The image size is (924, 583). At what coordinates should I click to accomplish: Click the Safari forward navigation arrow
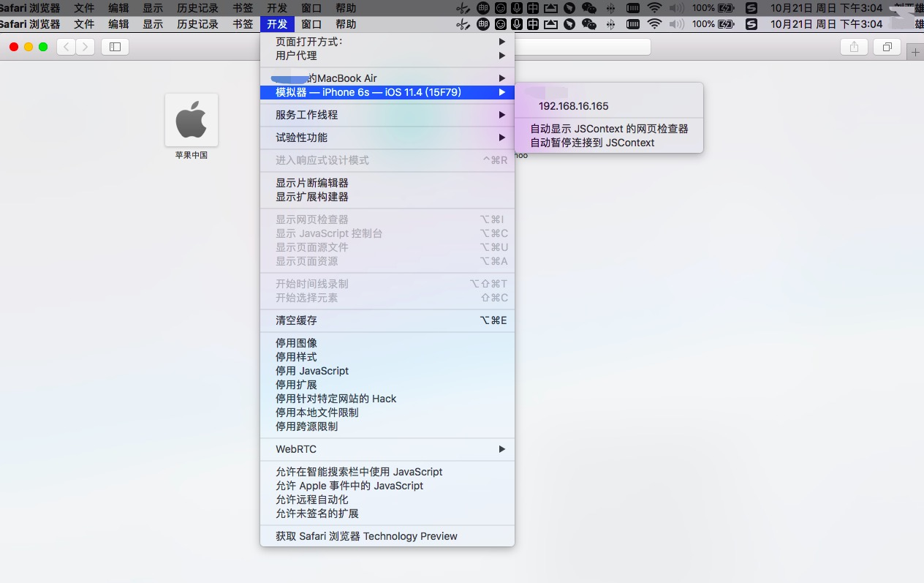pyautogui.click(x=86, y=47)
